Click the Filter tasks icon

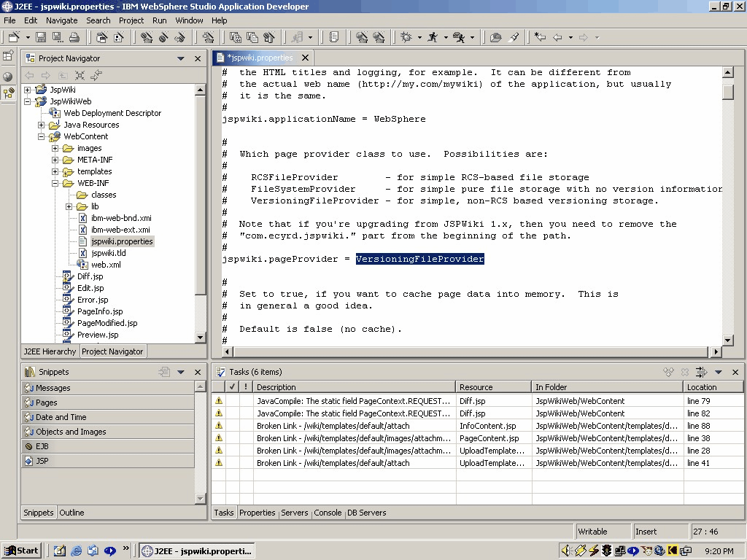point(701,372)
